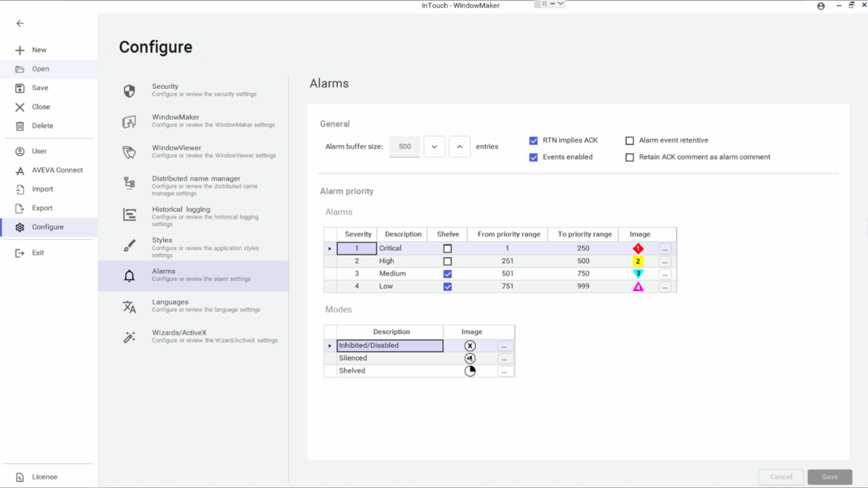The width and height of the screenshot is (868, 488).
Task: Click the AVEVA Connect logo icon
Action: [20, 170]
